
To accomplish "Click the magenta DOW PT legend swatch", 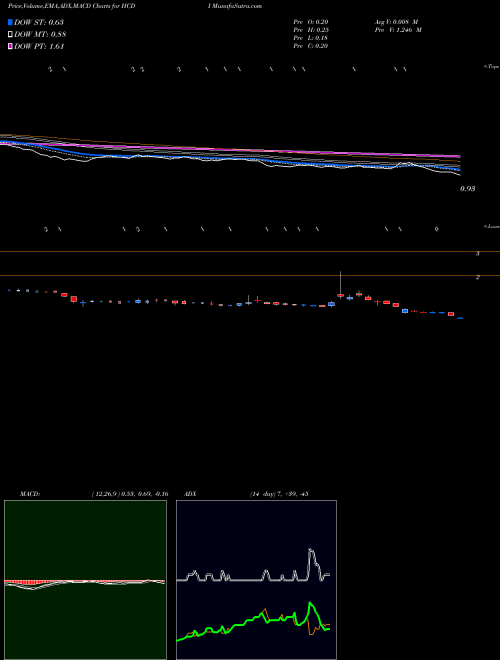I will (x=10, y=47).
